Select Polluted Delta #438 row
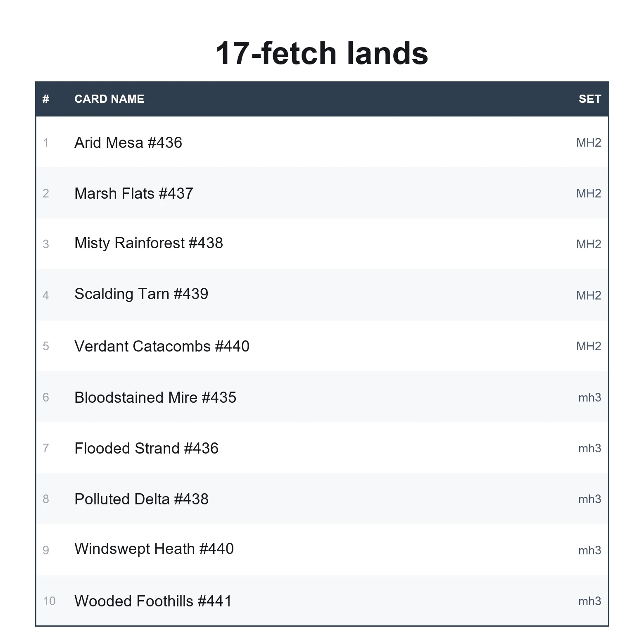The height and width of the screenshot is (644, 644). click(x=322, y=499)
